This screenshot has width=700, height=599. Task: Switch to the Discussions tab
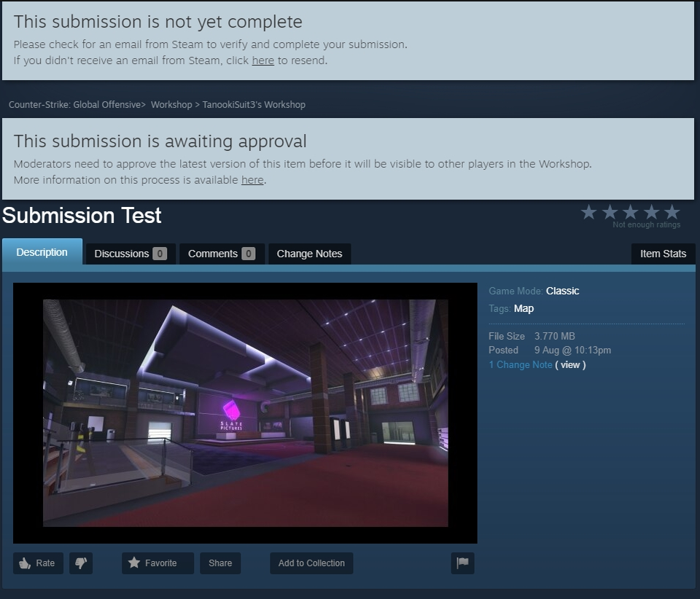(131, 254)
